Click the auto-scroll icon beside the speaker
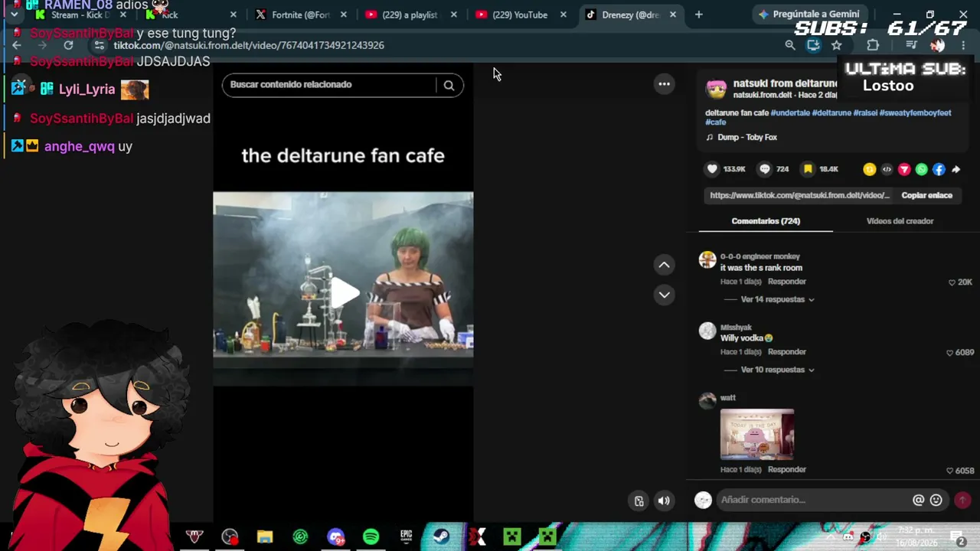Image resolution: width=980 pixels, height=551 pixels. pyautogui.click(x=639, y=501)
